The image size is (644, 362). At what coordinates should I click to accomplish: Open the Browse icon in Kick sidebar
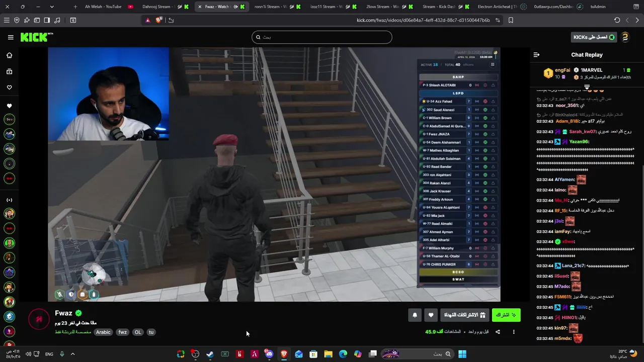(9, 71)
